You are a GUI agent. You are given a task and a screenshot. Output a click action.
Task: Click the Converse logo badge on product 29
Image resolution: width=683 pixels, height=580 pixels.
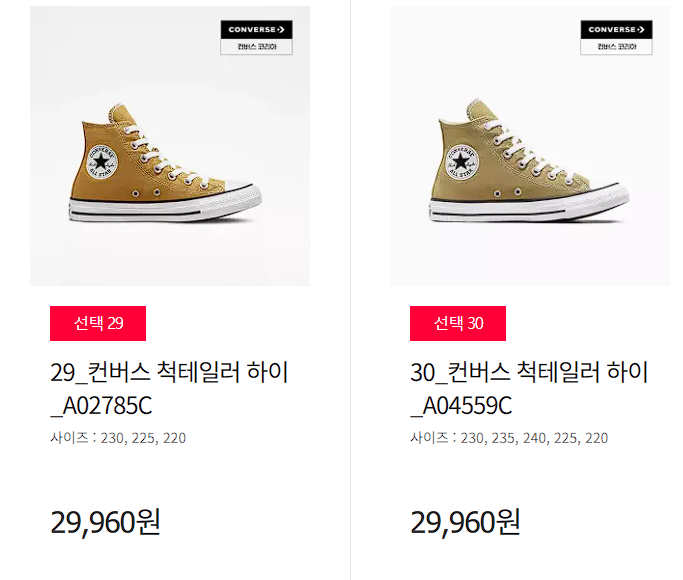click(x=257, y=37)
